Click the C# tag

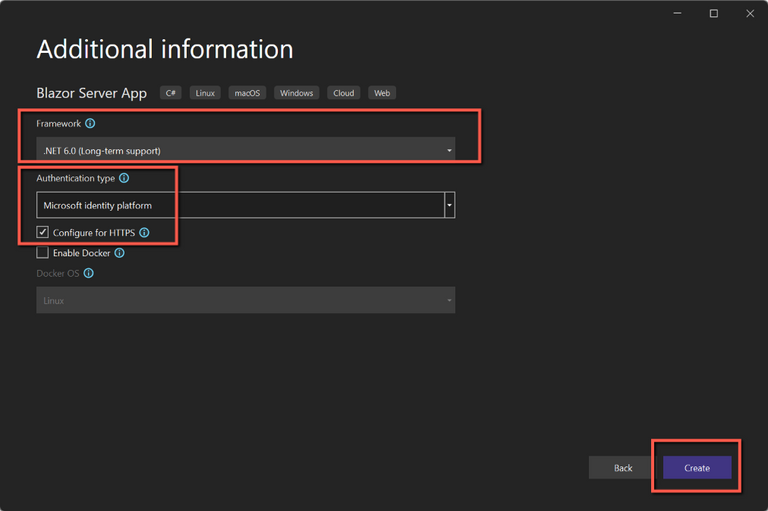point(170,93)
